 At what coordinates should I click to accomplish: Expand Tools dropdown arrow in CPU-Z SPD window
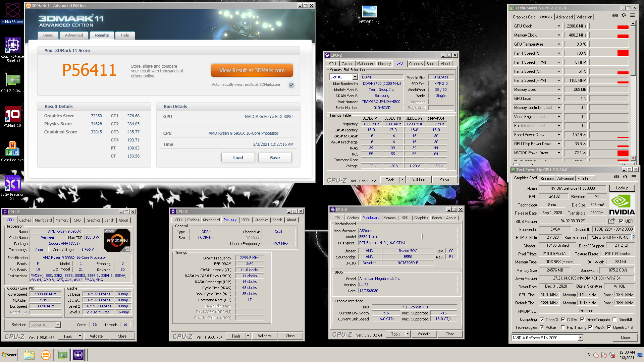(x=402, y=180)
